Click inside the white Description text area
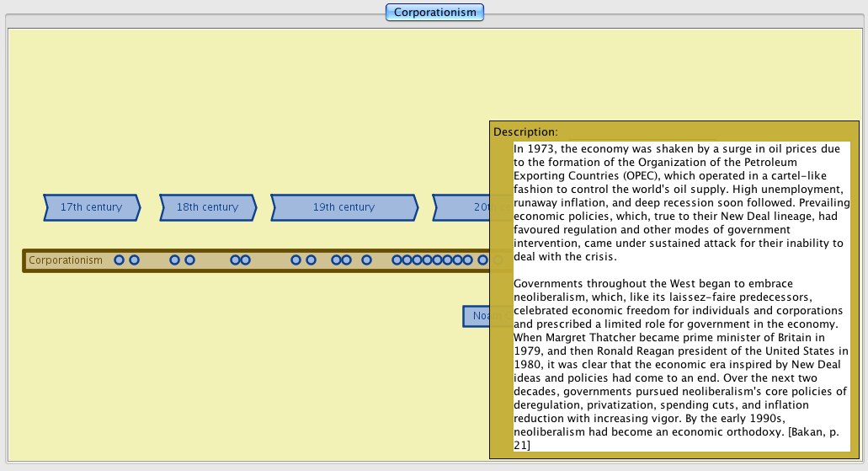The height and width of the screenshot is (471, 868). [680, 295]
